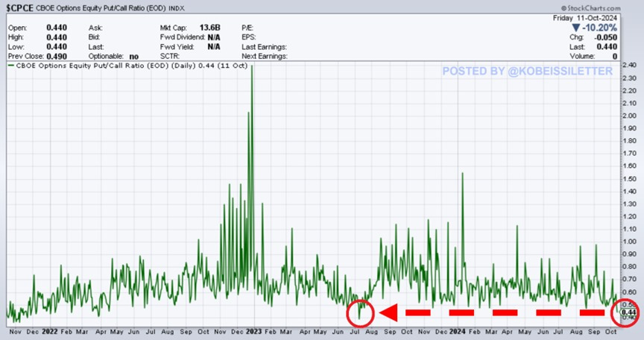This screenshot has height=340, width=644.
Task: Click the highlighted 0.44 current value tag
Action: coord(628,312)
